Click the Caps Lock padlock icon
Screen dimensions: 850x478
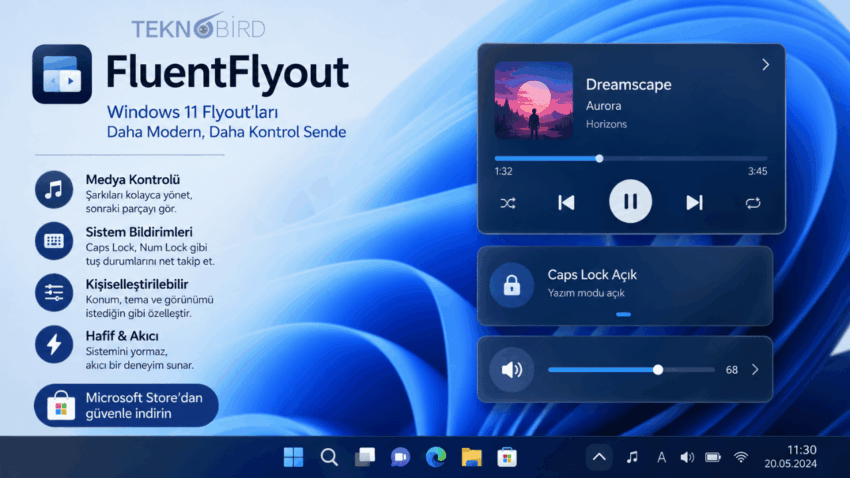pos(511,285)
